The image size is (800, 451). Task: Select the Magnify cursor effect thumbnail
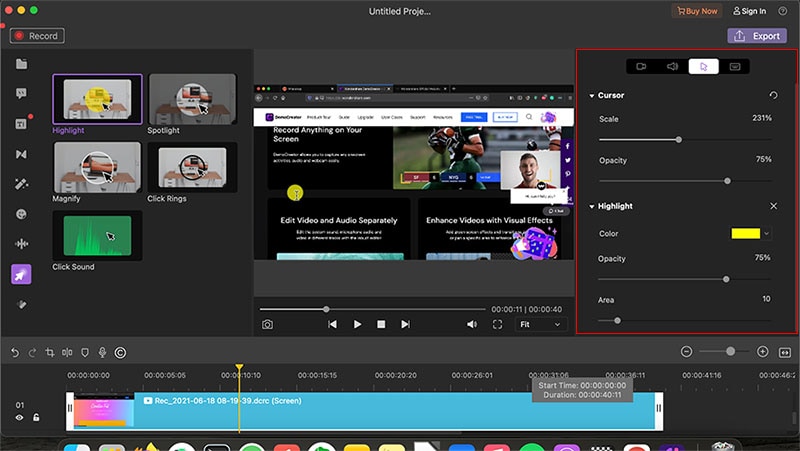pos(97,167)
